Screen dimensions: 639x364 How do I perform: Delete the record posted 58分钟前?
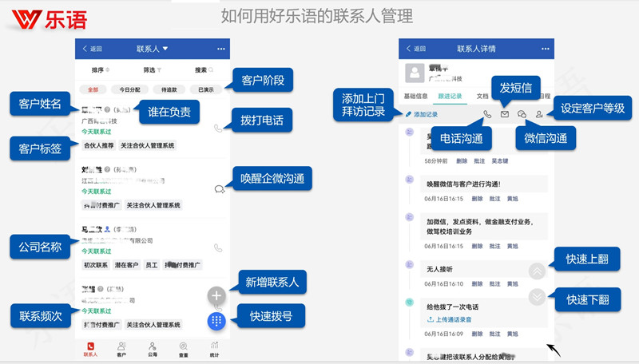(x=462, y=160)
